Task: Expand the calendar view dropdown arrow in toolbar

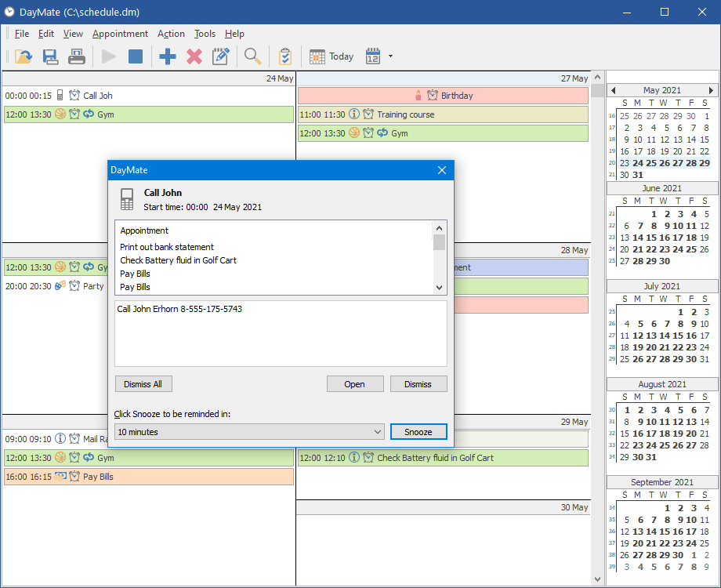Action: tap(390, 56)
